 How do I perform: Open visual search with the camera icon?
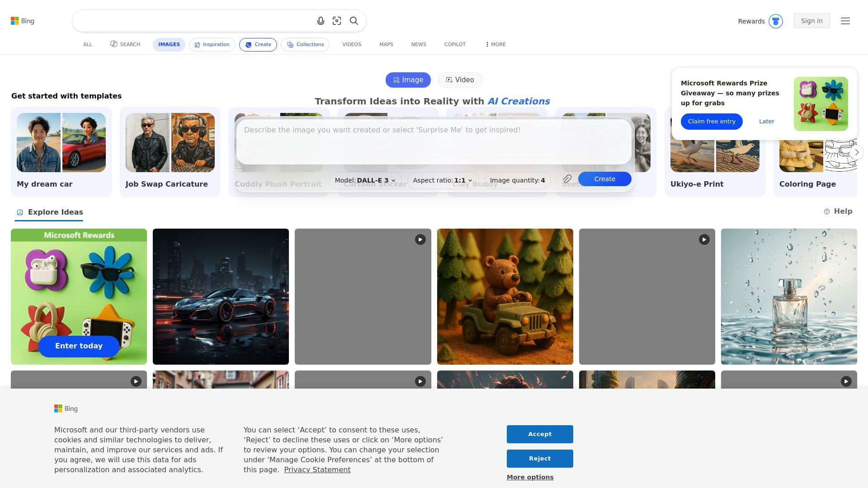click(337, 21)
